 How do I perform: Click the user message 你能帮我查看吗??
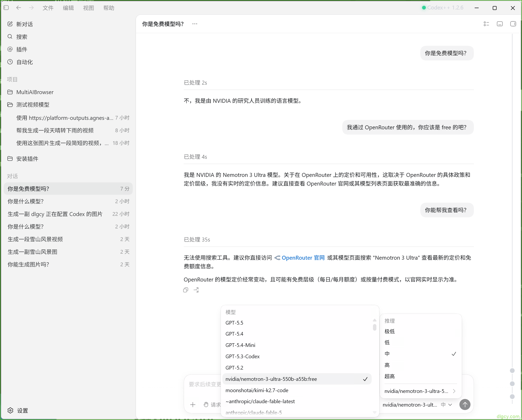(447, 210)
